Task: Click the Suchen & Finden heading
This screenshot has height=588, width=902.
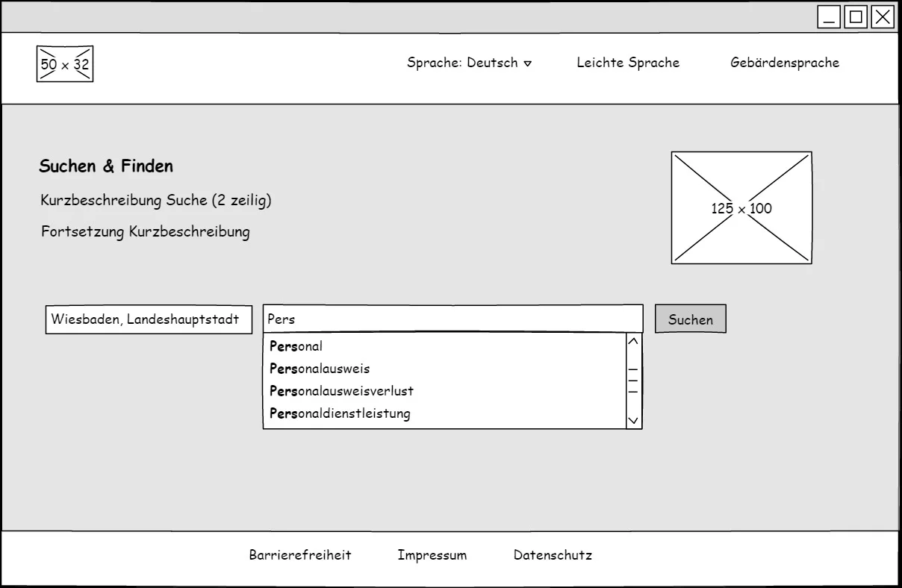Action: (x=106, y=166)
